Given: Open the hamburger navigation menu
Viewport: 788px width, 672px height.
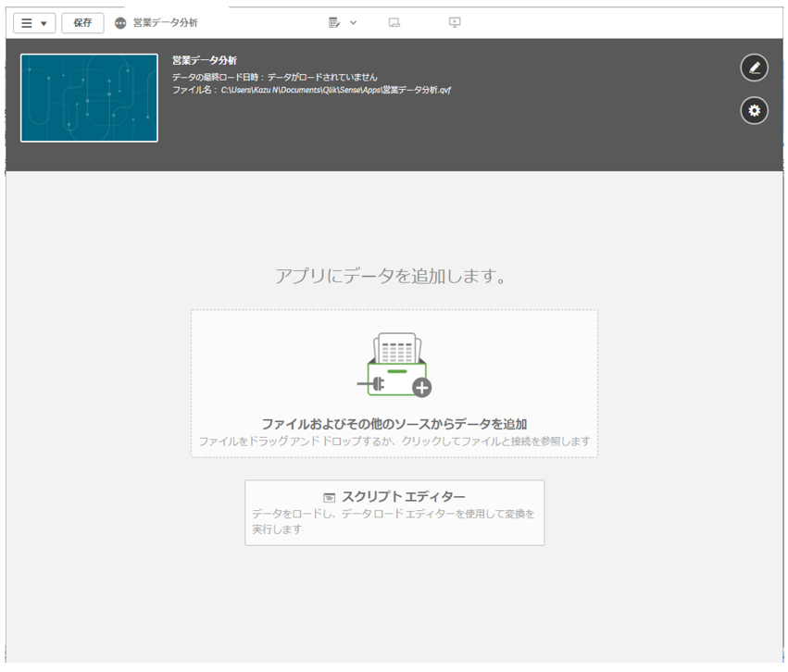Looking at the screenshot, I should pyautogui.click(x=27, y=23).
